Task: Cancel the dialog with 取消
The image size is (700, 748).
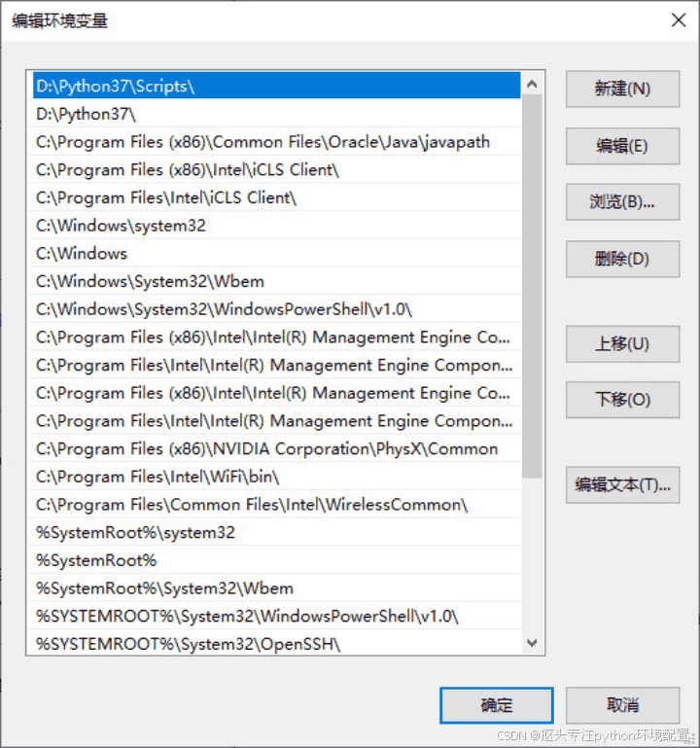Action: coord(622,705)
